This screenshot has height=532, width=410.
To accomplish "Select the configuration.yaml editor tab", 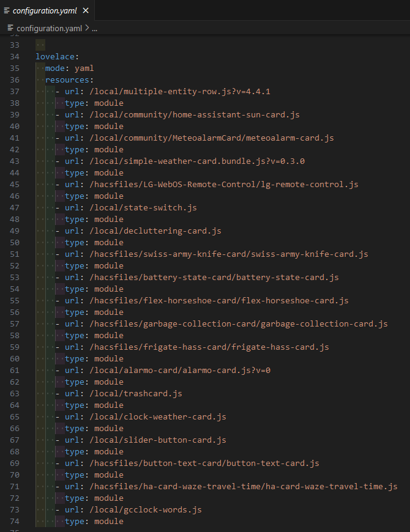I will 47,10.
